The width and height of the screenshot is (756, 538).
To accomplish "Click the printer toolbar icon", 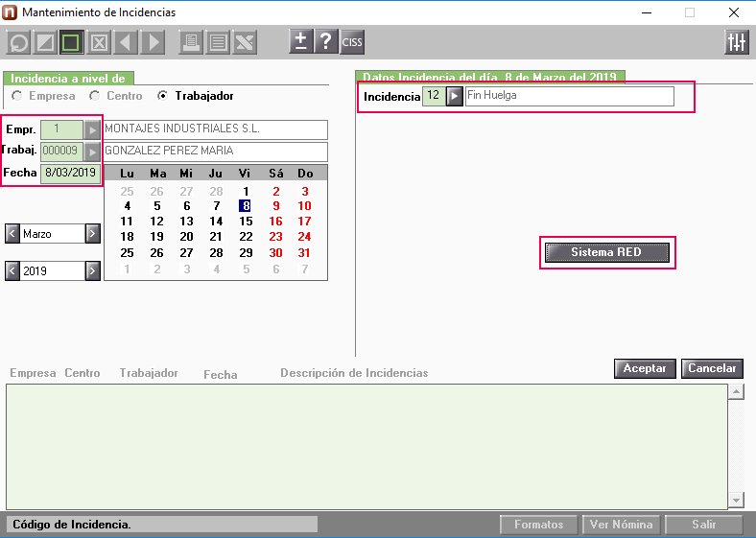I will (x=191, y=42).
